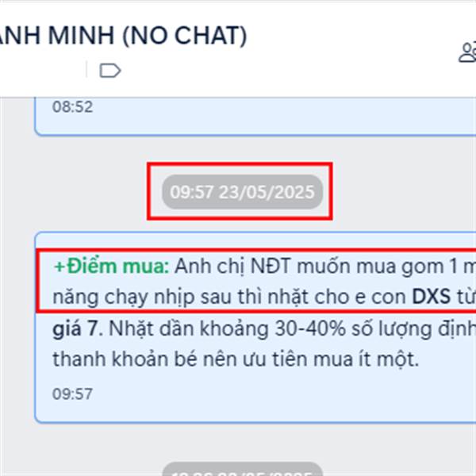Click the bold DXS ticker in the message

(431, 297)
